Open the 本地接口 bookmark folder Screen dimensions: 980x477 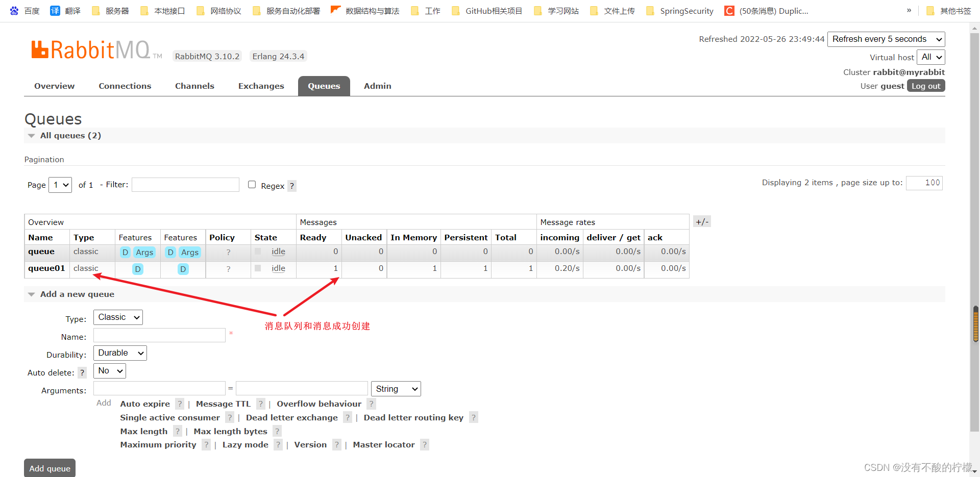click(162, 11)
